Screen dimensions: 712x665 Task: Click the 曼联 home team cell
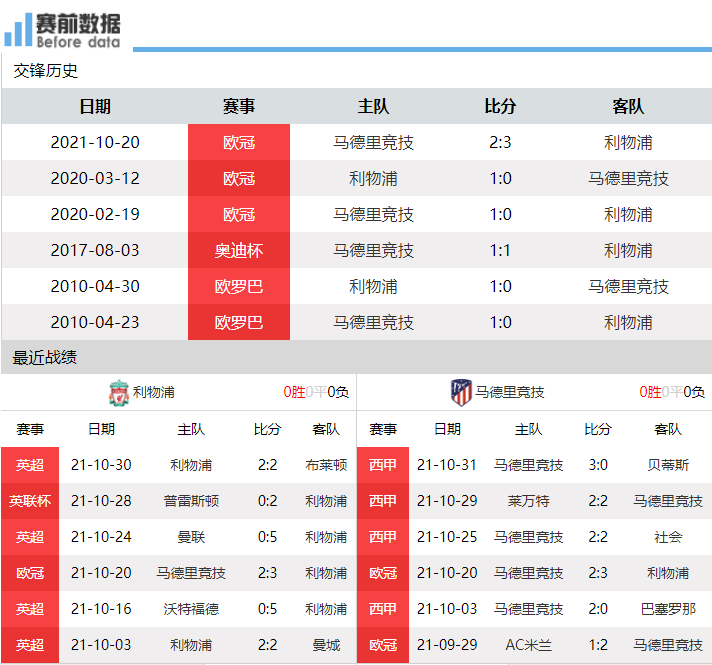(191, 537)
